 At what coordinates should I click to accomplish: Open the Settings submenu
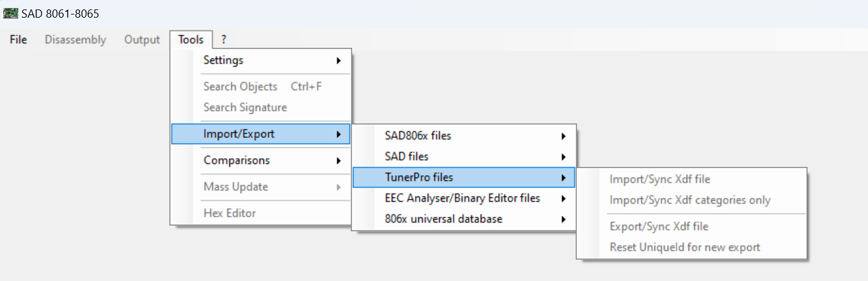pos(224,60)
